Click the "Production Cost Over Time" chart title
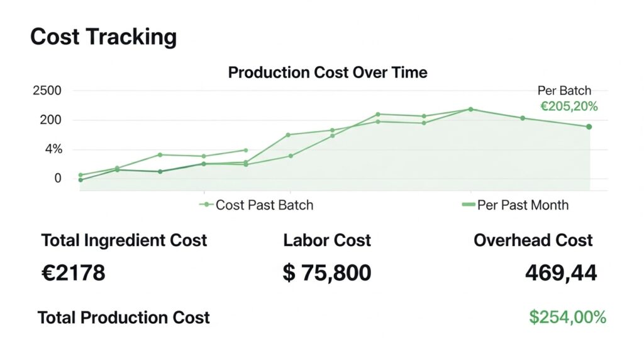 [327, 72]
